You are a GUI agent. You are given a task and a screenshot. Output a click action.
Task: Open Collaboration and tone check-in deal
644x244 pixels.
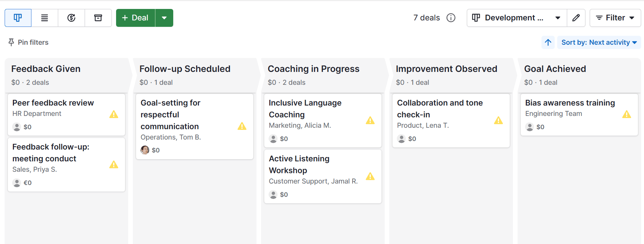439,108
